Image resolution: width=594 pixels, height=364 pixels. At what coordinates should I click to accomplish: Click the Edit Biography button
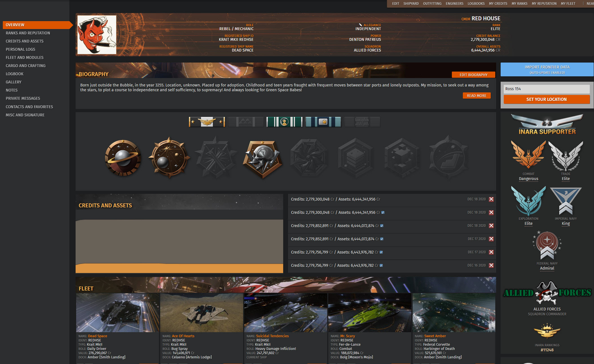[473, 75]
